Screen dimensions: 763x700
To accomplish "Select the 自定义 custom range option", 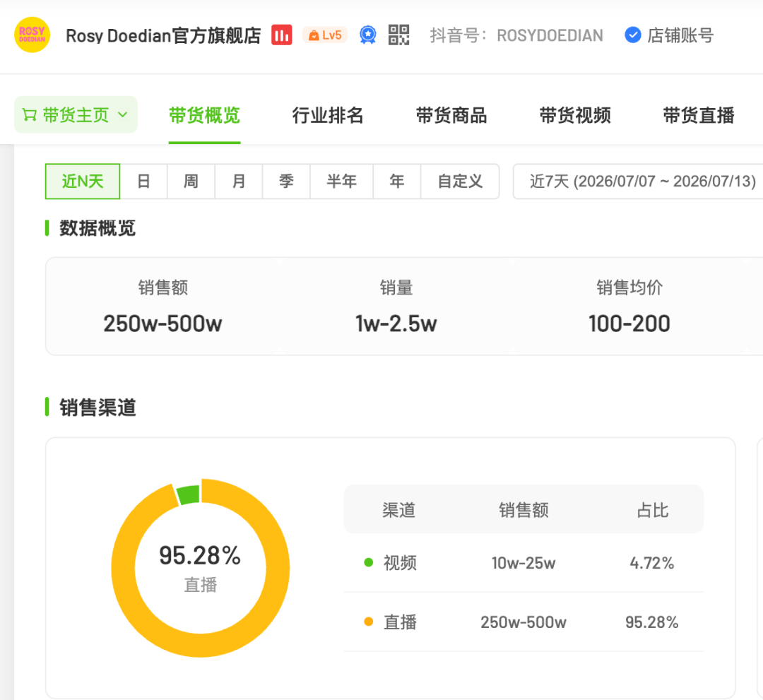I will (x=460, y=182).
